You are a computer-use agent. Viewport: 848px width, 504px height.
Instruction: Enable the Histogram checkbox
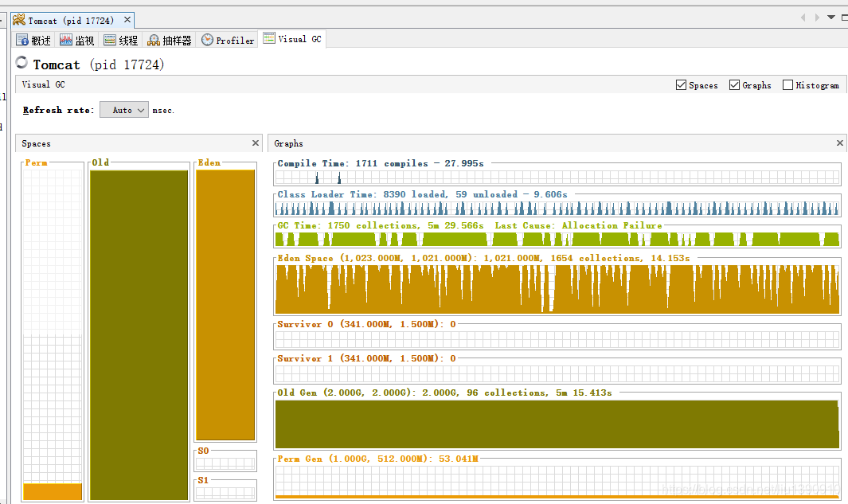(788, 85)
